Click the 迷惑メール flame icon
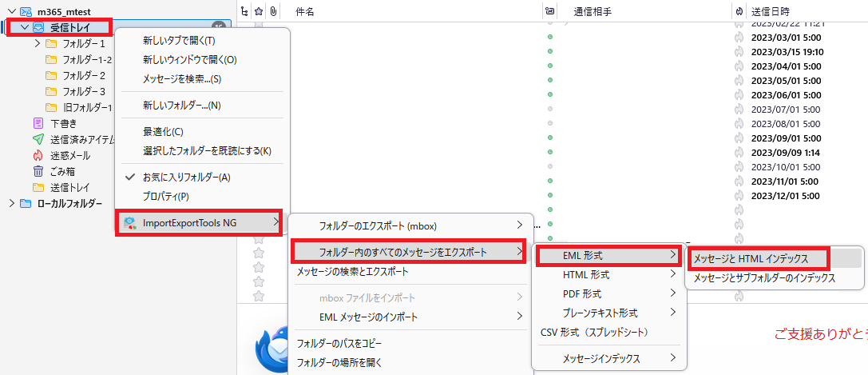Screen dimensions: 868x375 (38, 156)
